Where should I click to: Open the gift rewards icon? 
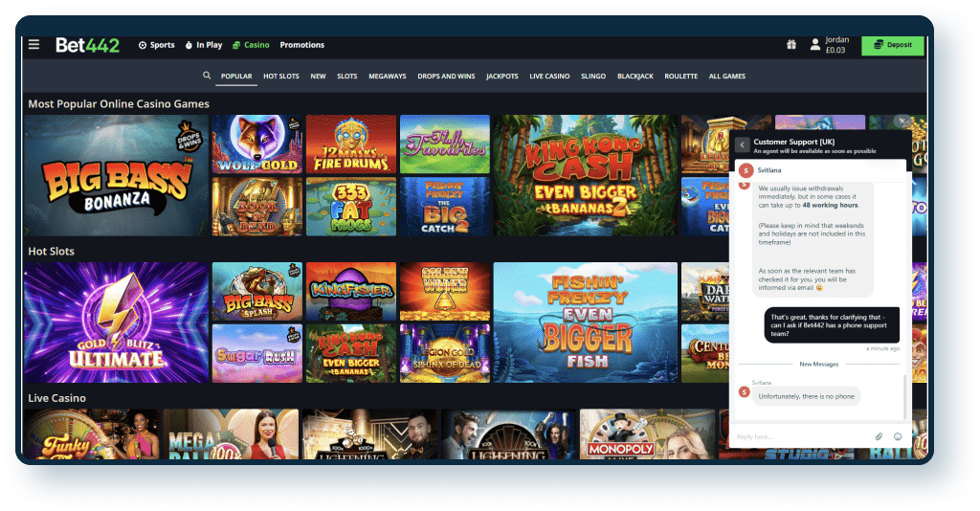click(x=791, y=44)
